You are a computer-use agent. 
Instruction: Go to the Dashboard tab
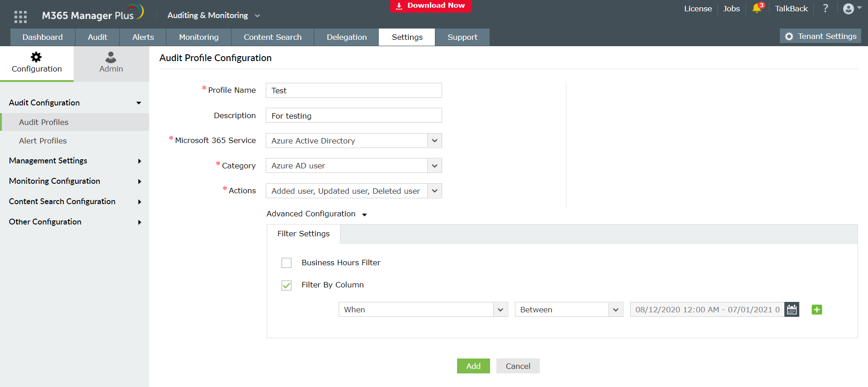pyautogui.click(x=42, y=37)
